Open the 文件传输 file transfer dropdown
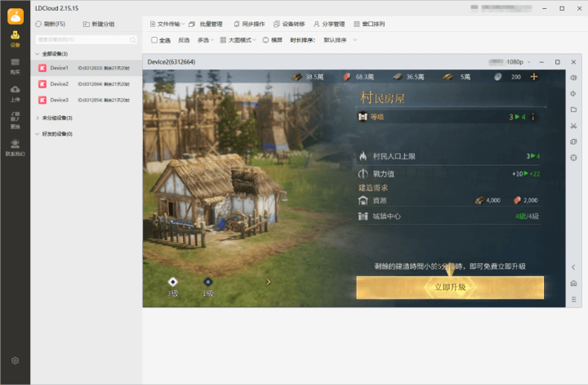 tap(167, 24)
